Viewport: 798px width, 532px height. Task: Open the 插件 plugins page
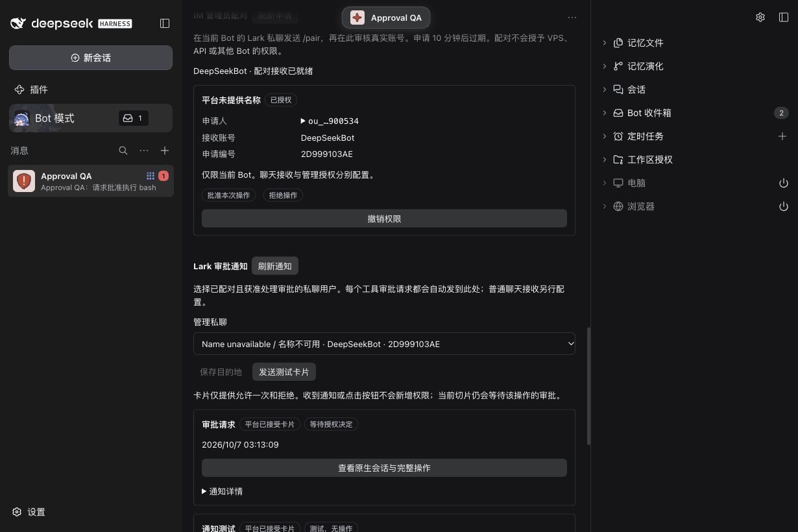[x=30, y=90]
